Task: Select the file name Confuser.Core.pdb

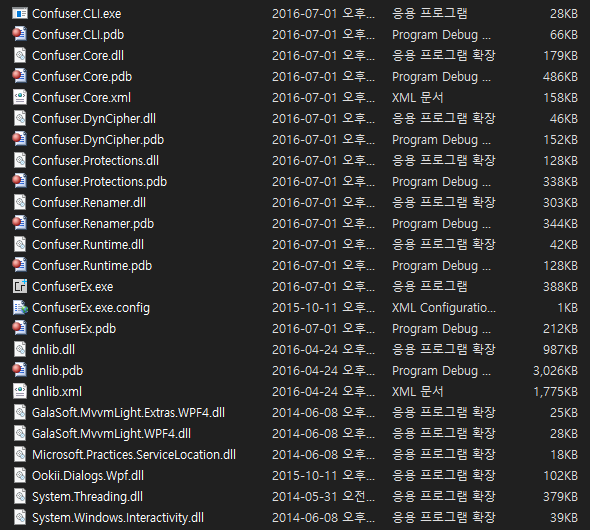Action: pos(82,77)
